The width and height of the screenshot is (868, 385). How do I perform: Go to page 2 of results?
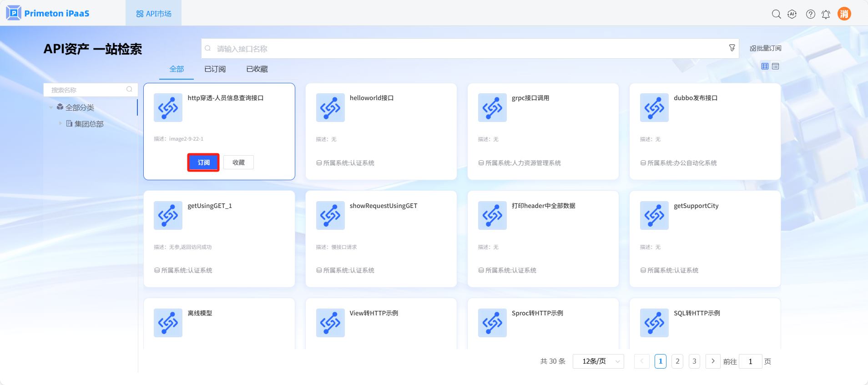(x=677, y=361)
